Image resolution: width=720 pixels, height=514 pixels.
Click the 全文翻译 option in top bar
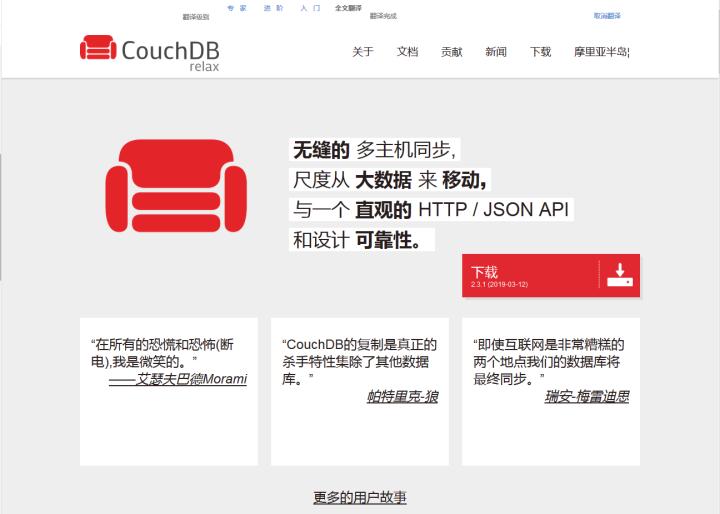(x=348, y=8)
